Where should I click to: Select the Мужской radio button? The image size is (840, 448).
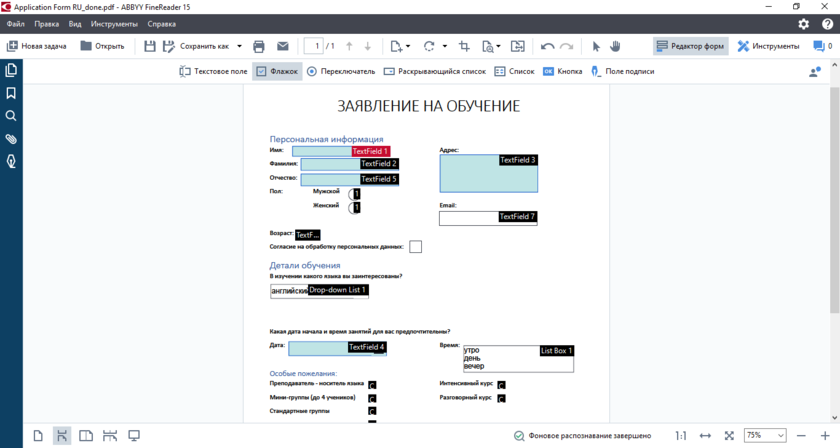[x=353, y=193]
